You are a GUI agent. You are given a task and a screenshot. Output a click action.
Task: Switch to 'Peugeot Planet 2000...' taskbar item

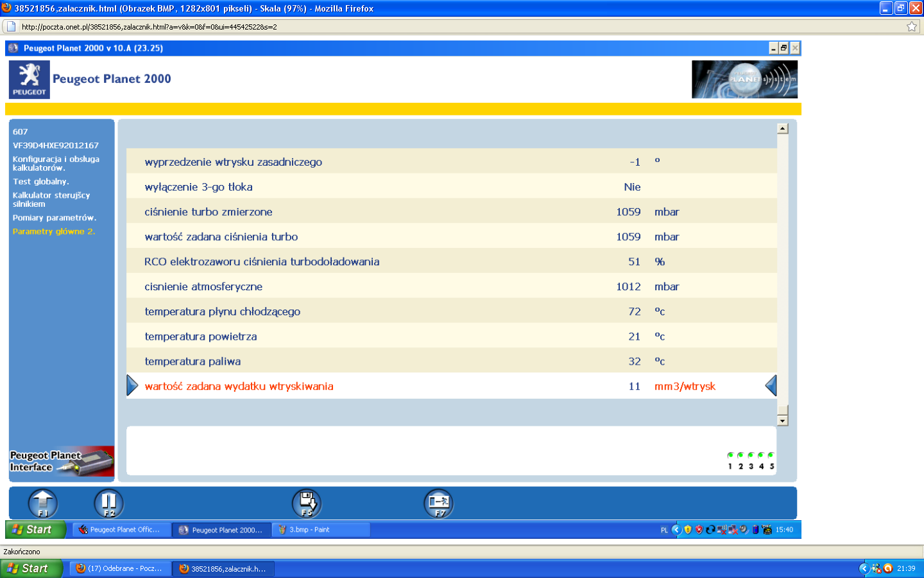tap(222, 530)
